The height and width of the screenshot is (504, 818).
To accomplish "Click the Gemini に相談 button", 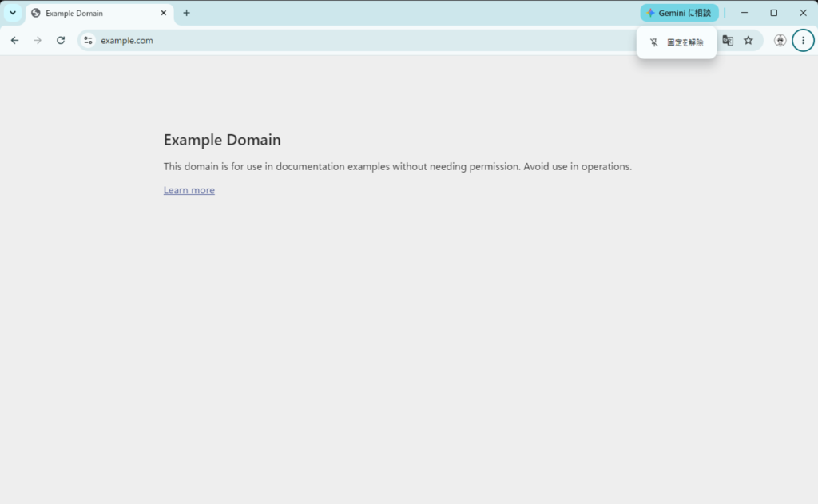I will pos(679,13).
